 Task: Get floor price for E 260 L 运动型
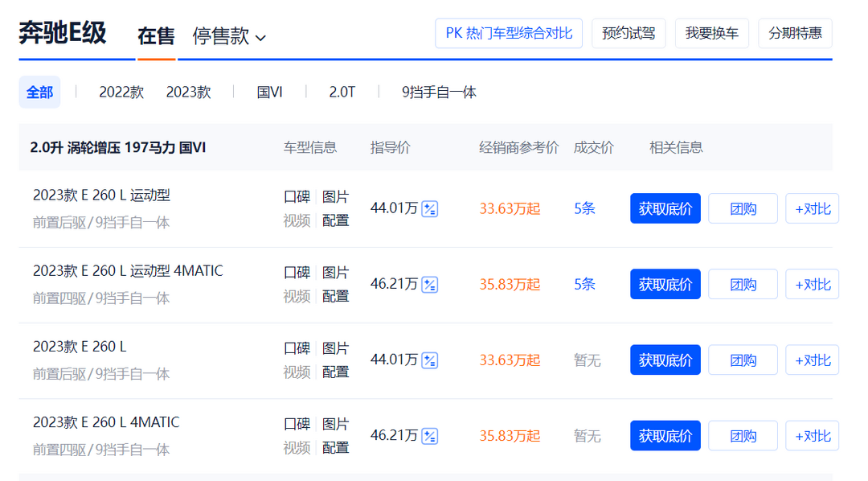pos(665,208)
